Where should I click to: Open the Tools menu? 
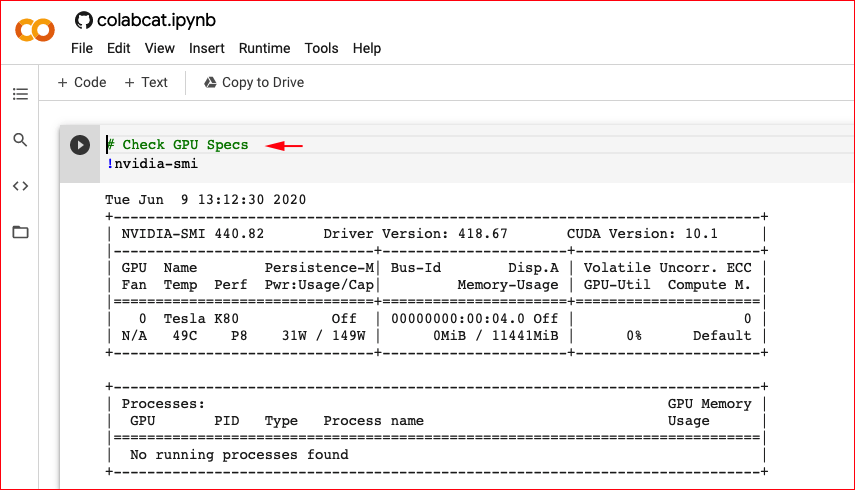coord(321,49)
